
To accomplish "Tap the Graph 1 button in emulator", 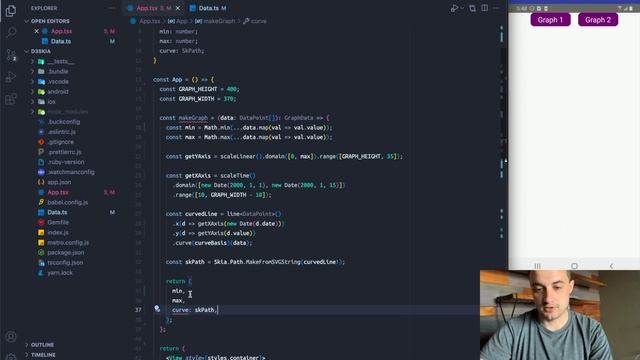I will tap(550, 20).
